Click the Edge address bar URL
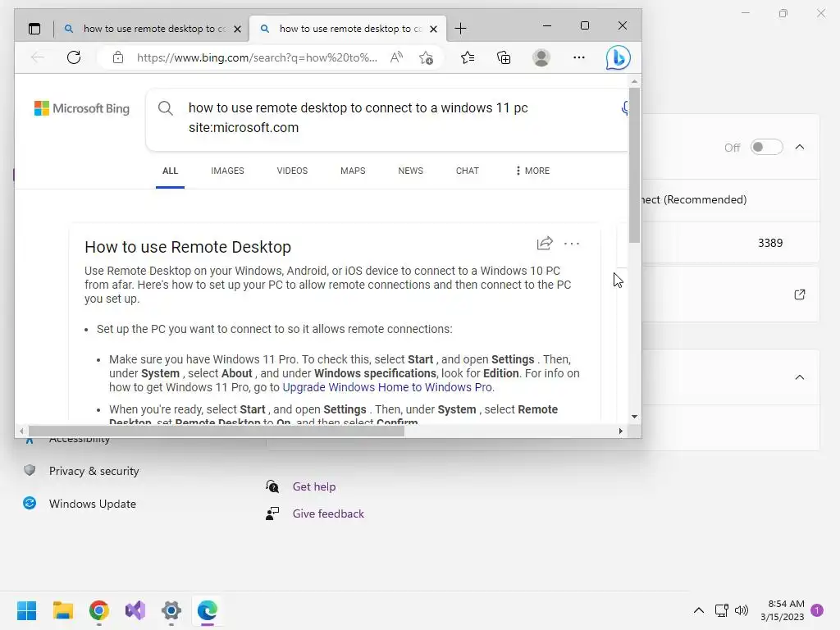840x630 pixels. click(257, 57)
